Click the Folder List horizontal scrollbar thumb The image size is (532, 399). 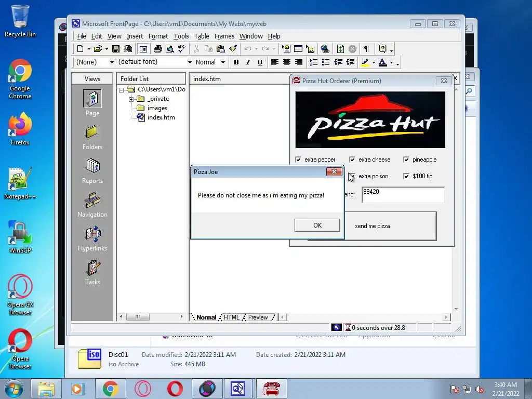coord(138,316)
